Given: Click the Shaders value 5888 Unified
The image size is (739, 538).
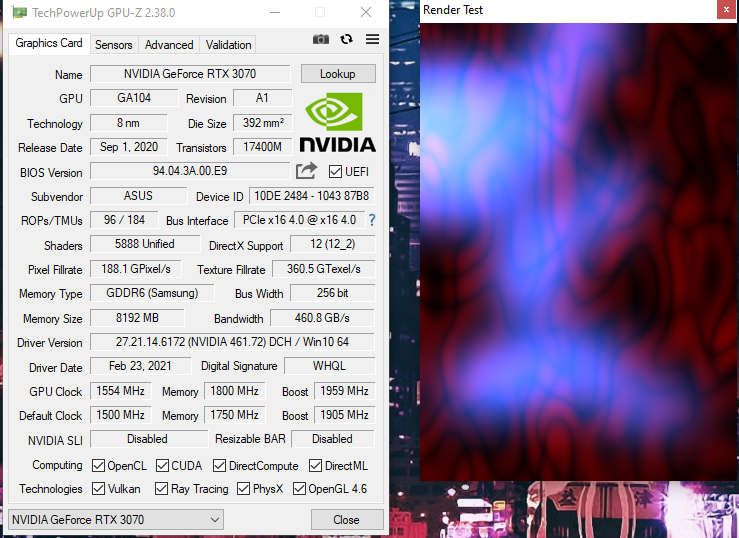Looking at the screenshot, I should coord(145,244).
